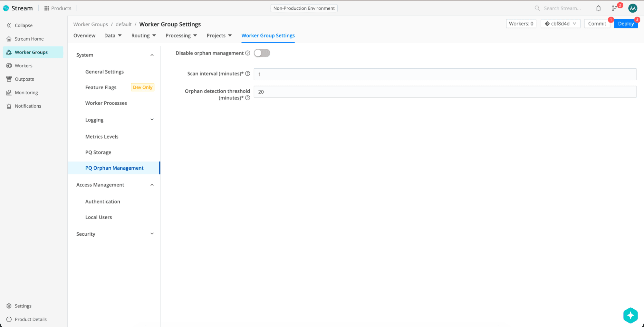
Task: Click the Stream logo icon
Action: tap(6, 8)
